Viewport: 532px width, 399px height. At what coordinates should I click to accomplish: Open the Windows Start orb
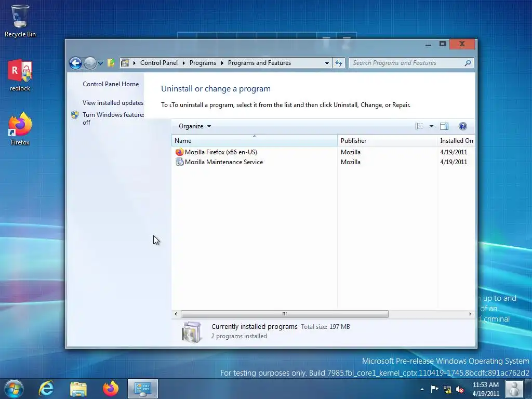[14, 389]
